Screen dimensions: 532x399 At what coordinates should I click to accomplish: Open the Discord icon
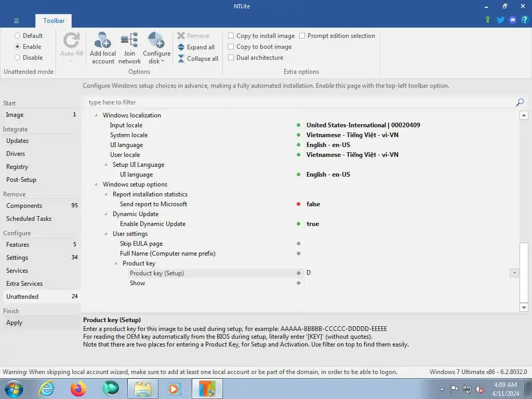click(x=513, y=20)
